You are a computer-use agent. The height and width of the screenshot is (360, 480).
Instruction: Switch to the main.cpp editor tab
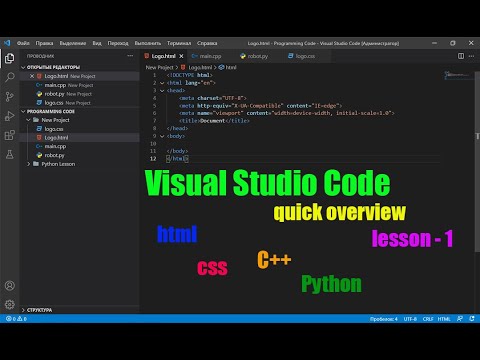(210, 56)
